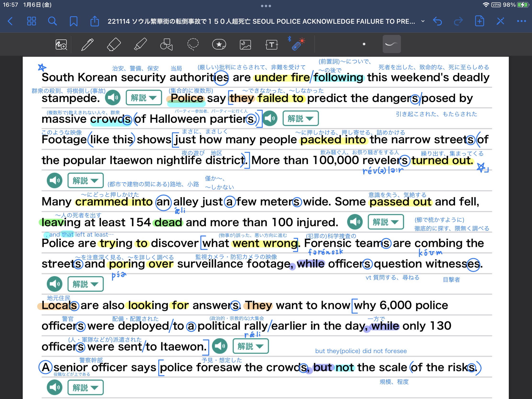Expand the document title dropdown chevron
532x399 pixels.
pyautogui.click(x=423, y=21)
